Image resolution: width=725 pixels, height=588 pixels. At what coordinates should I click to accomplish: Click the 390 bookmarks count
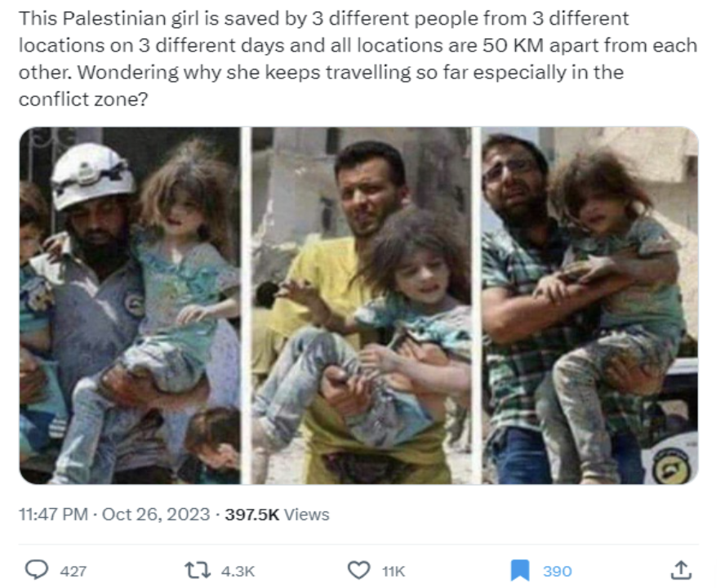tap(557, 572)
